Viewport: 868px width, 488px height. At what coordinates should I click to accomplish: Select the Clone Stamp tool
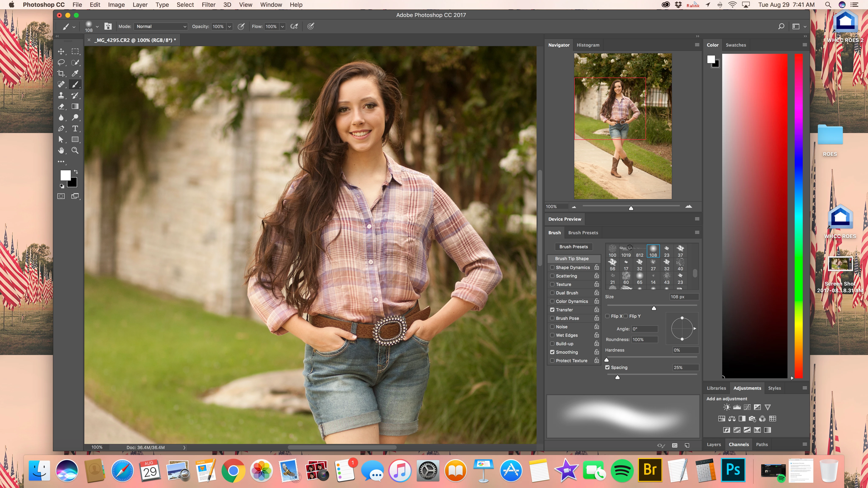pos(61,96)
